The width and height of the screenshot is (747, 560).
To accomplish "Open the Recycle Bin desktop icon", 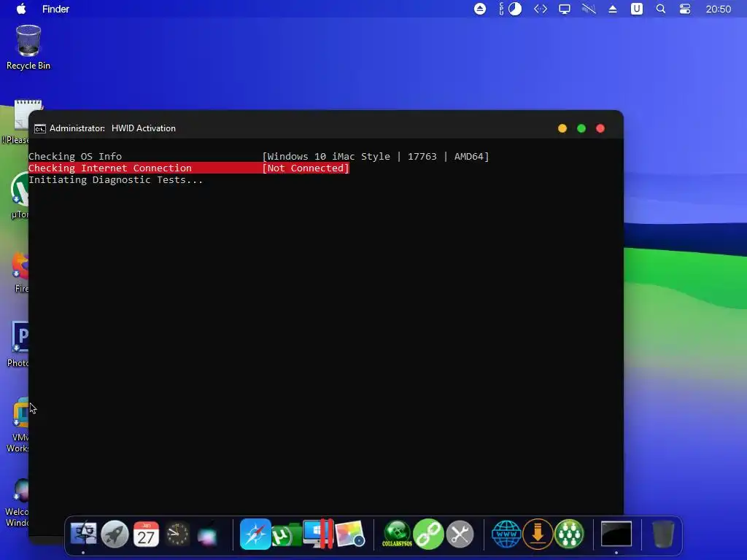I will [28, 47].
